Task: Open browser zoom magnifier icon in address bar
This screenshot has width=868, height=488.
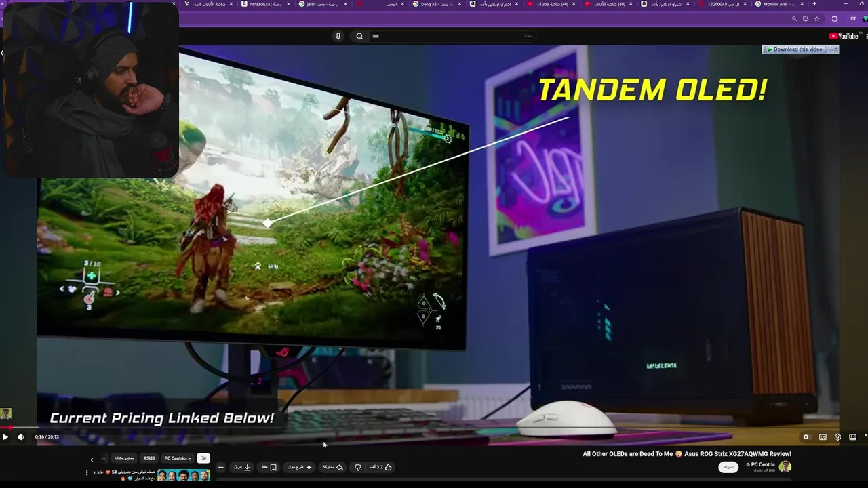Action: pyautogui.click(x=794, y=19)
